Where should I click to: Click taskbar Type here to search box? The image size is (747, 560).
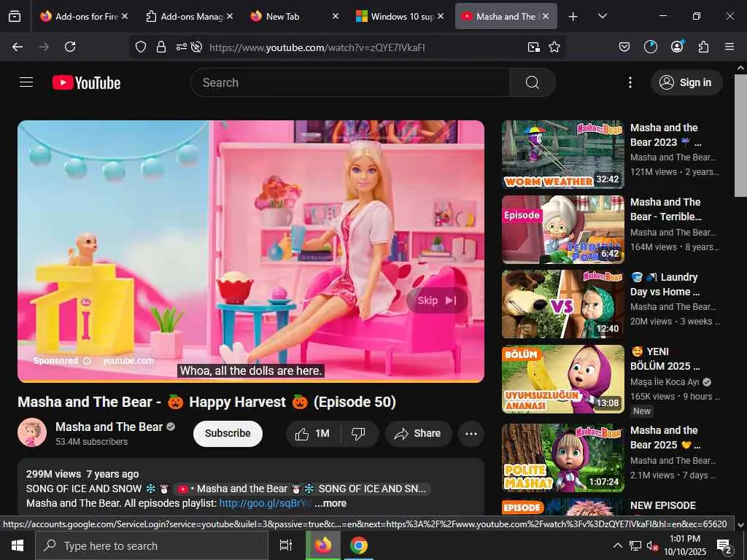(152, 545)
